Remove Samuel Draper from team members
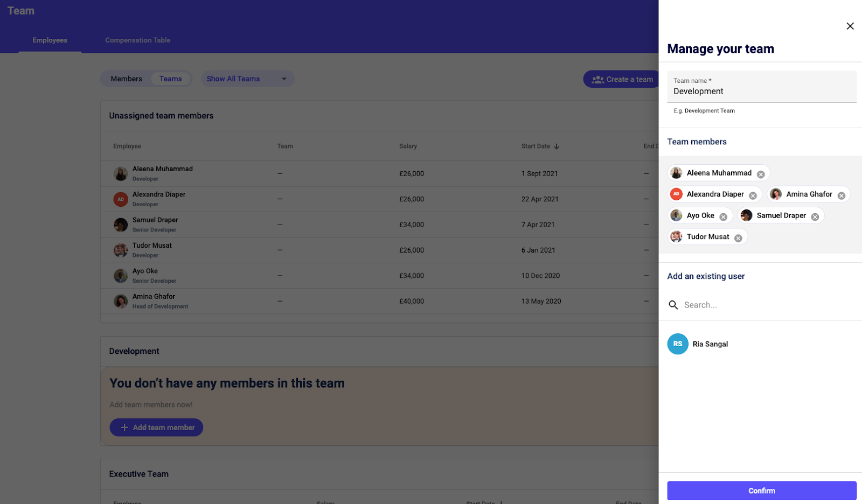This screenshot has height=504, width=862. tap(815, 217)
